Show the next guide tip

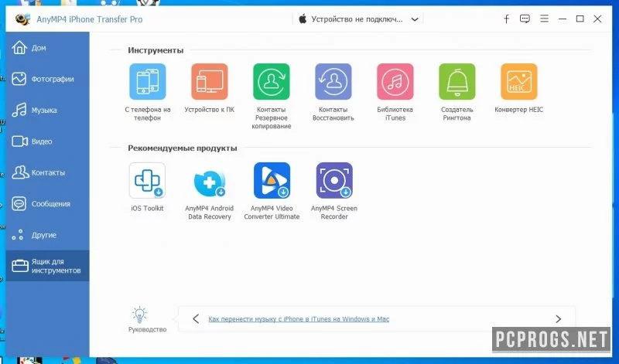pos(558,318)
